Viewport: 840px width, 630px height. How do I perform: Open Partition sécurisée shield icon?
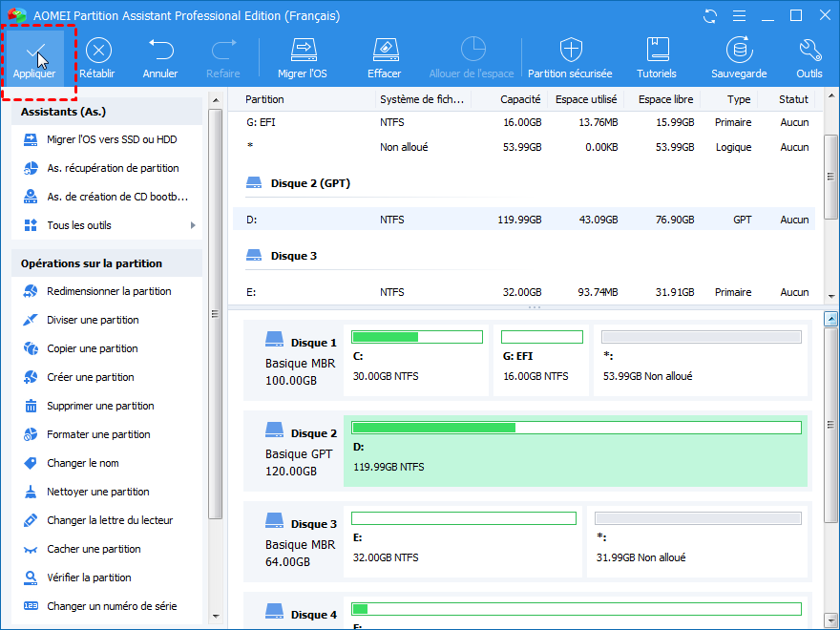570,51
